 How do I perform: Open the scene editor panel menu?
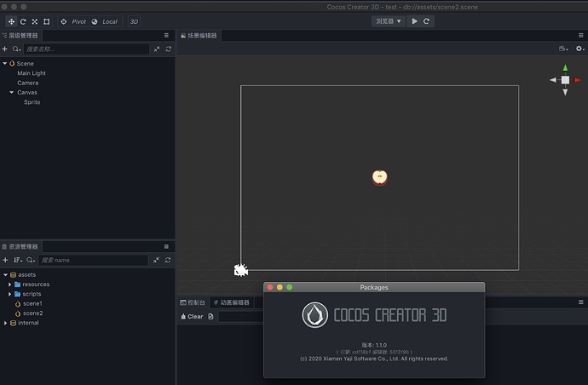[581, 36]
